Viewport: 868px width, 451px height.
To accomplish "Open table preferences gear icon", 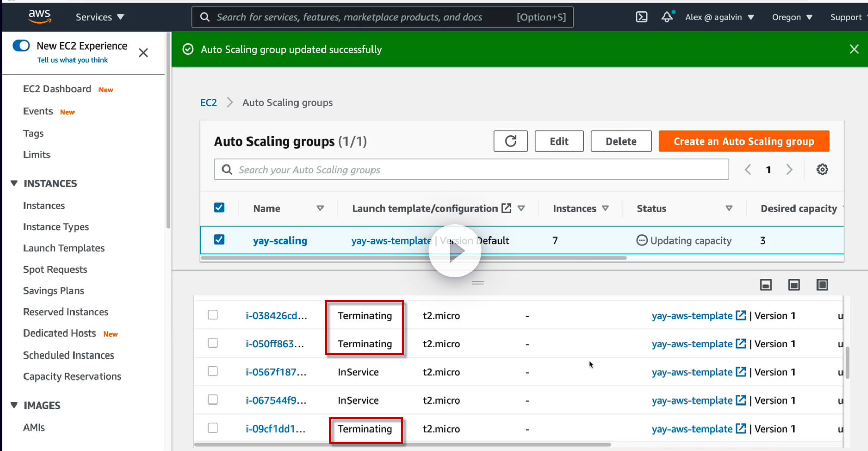I will (822, 170).
